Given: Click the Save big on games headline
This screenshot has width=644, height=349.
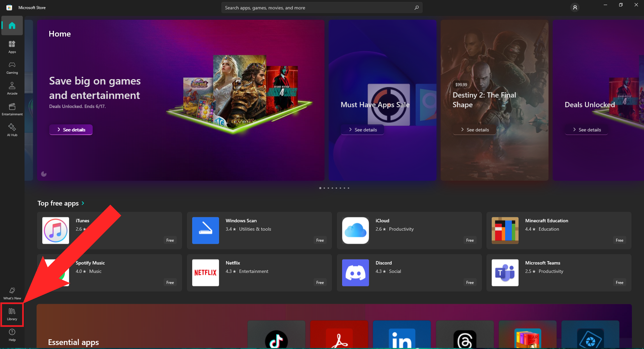Looking at the screenshot, I should pos(95,88).
